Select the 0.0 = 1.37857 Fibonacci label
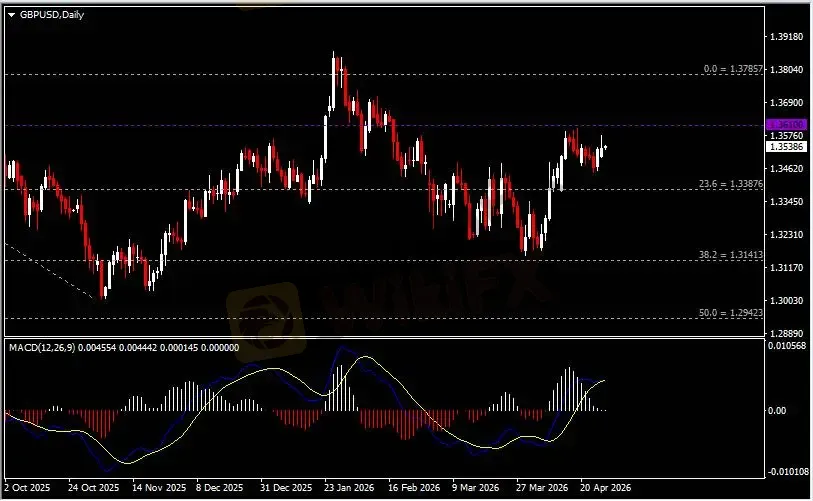This screenshot has height=501, width=813. (x=734, y=69)
